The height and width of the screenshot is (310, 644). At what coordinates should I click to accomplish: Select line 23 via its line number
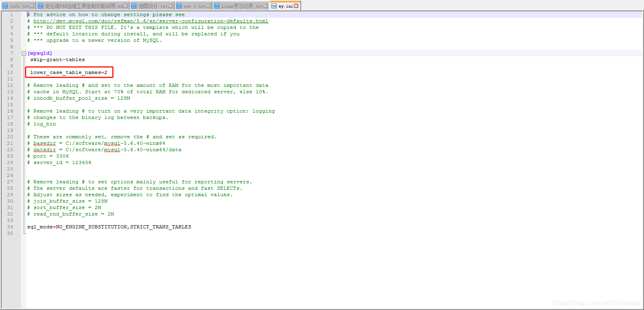pyautogui.click(x=10, y=156)
